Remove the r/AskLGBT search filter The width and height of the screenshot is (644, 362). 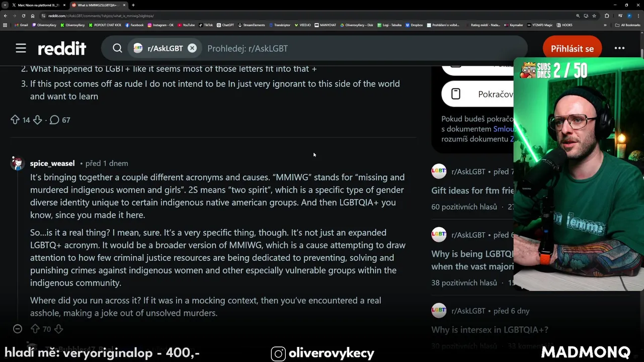pos(192,48)
